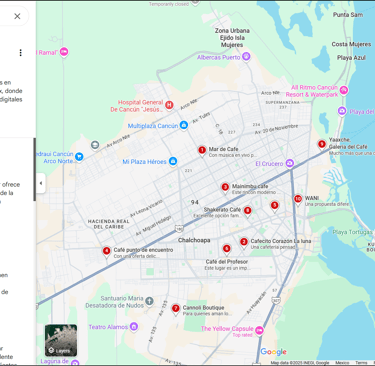Select pin 2 Cafecito Corazón La luna
The image size is (375, 366).
click(244, 243)
